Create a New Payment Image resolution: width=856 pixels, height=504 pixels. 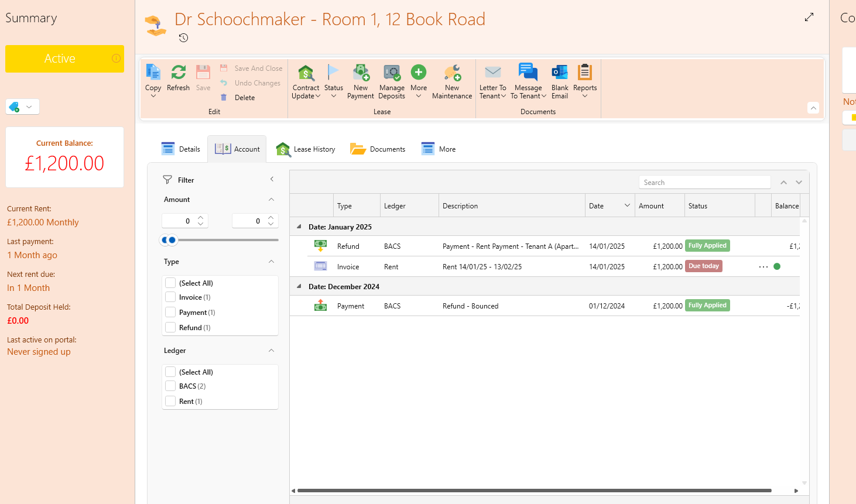click(x=361, y=82)
